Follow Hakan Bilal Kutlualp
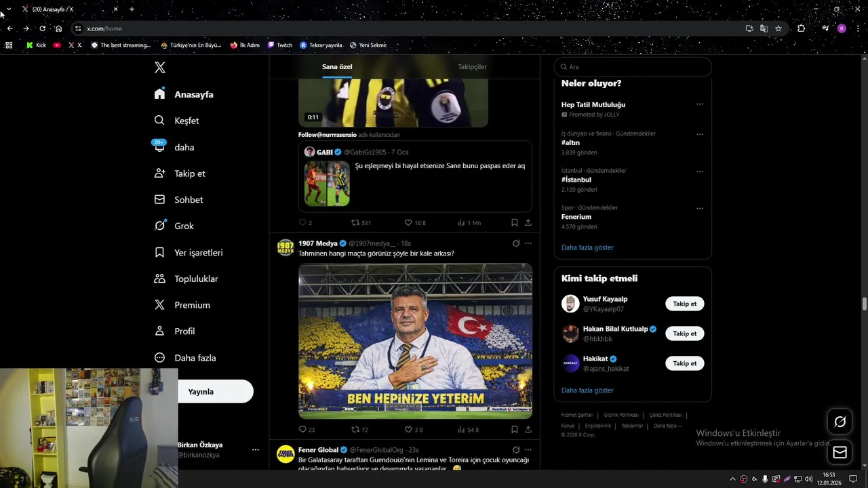The height and width of the screenshot is (488, 868). (x=684, y=333)
